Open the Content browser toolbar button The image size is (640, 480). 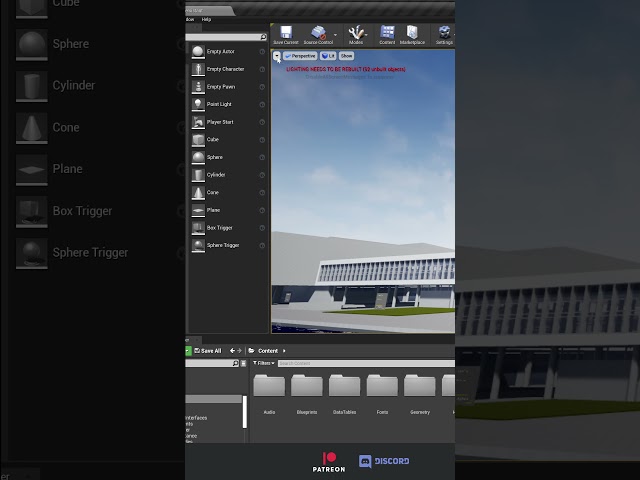(387, 35)
